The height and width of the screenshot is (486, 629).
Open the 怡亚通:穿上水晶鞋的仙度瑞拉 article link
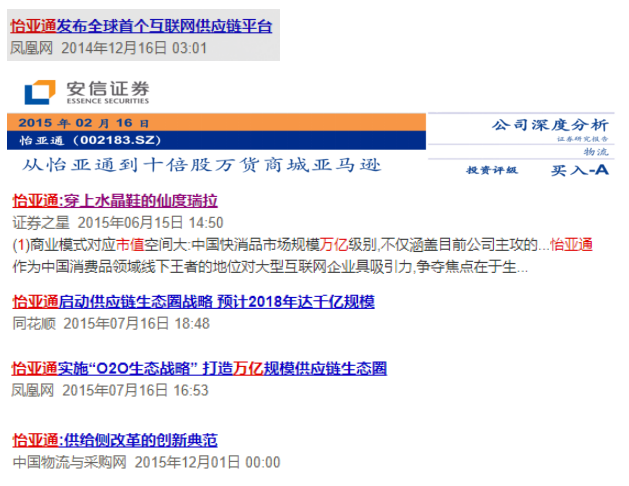coord(114,200)
